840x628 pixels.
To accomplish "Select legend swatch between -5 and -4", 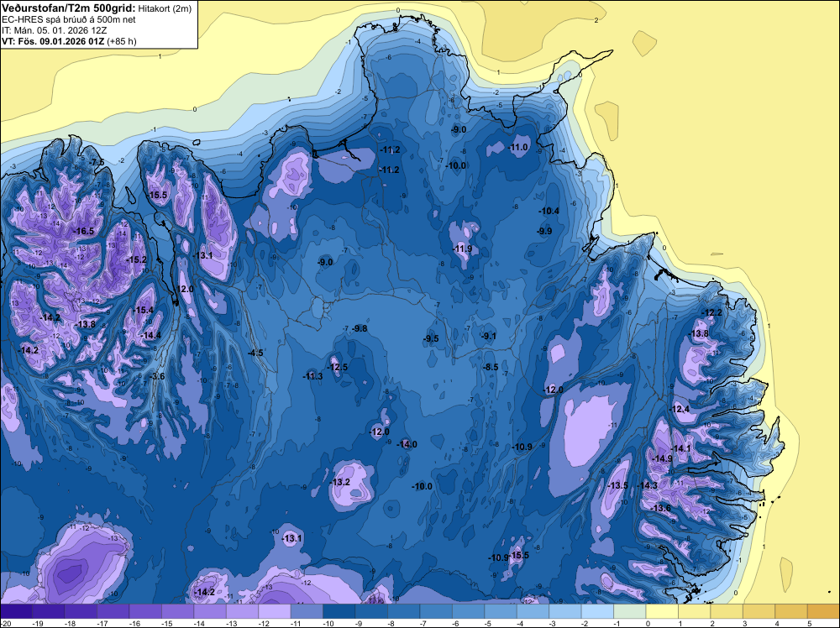I will tap(501, 611).
